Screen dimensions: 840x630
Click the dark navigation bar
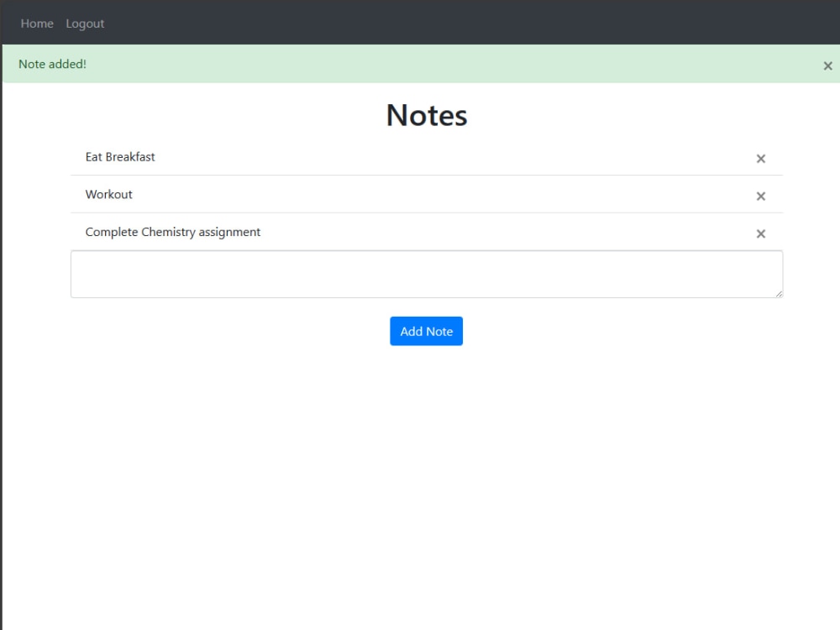point(420,24)
